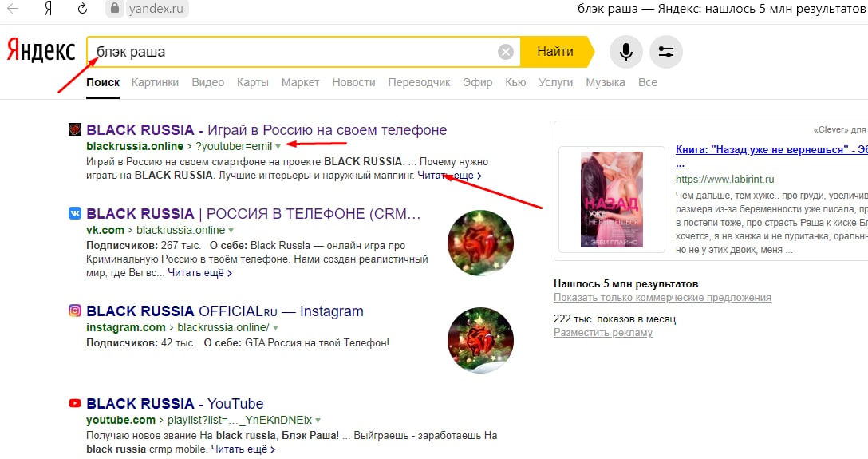This screenshot has height=459, width=868.
Task: Open the Instagram result round thumbnail image
Action: click(x=480, y=340)
